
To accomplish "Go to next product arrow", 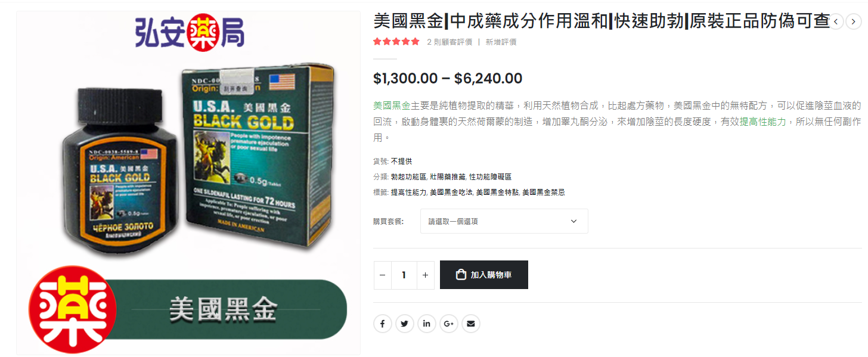I will [854, 22].
